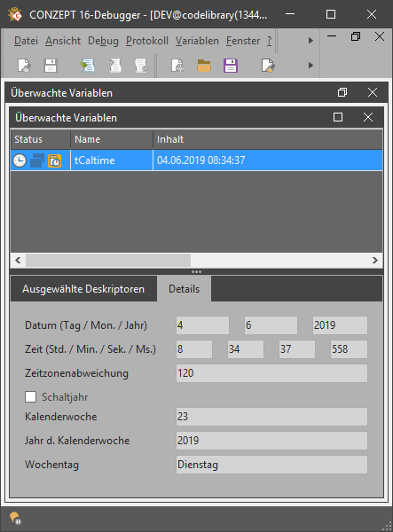The width and height of the screenshot is (393, 532).
Task: Click the lightbulb pause icon in status bar
Action: (x=15, y=519)
